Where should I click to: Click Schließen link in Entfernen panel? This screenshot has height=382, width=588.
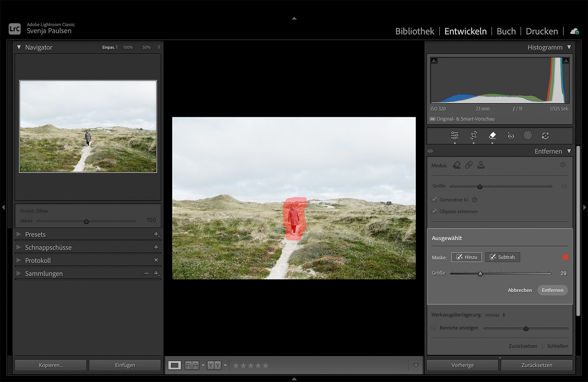coord(557,346)
